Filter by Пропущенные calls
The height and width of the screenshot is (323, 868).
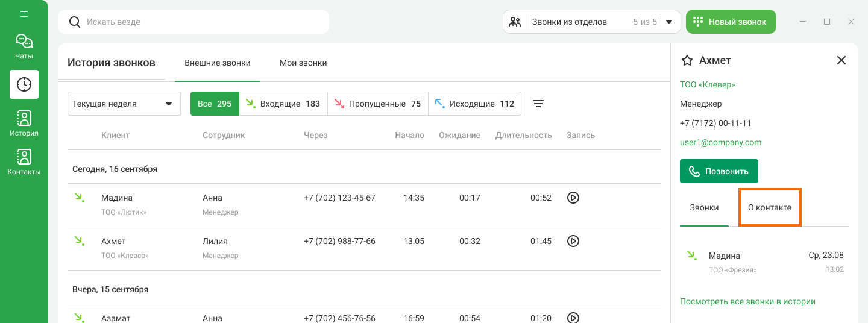point(377,104)
